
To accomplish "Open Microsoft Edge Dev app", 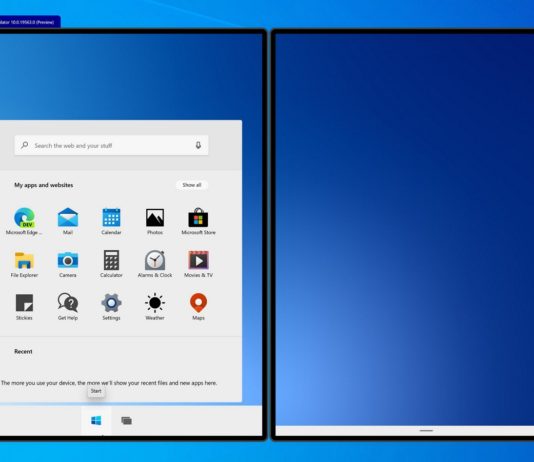I will point(24,221).
